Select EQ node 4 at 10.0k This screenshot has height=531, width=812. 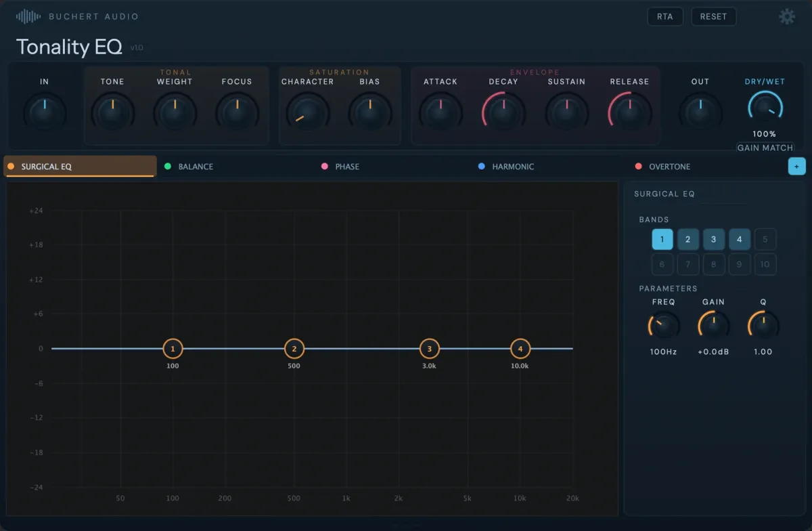coord(520,349)
